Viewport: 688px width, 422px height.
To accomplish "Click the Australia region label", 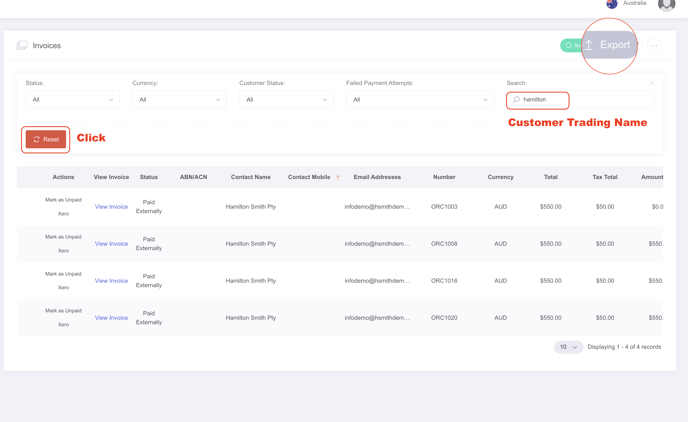I will point(634,3).
